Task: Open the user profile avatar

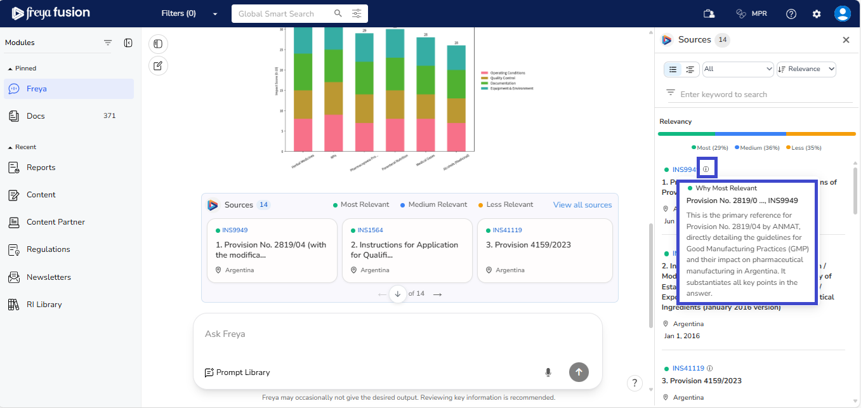Action: 842,14
